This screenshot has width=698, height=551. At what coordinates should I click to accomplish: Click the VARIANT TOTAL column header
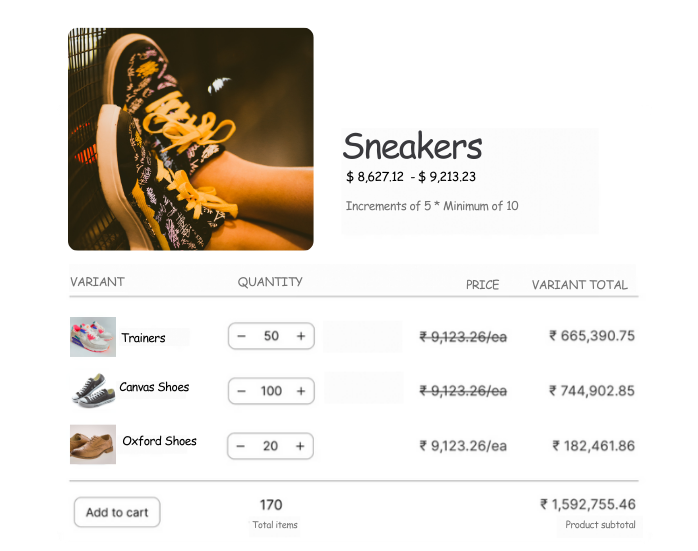[580, 285]
